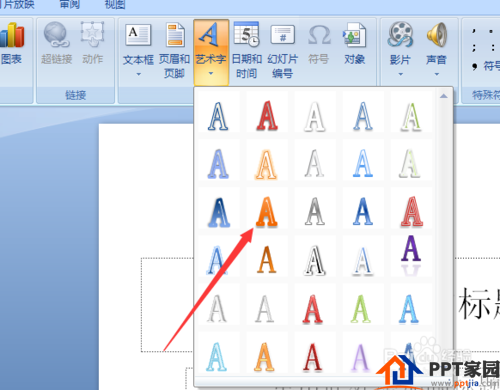Choose soft blue gradient WordArt, second row first
The width and height of the screenshot is (500, 390).
point(218,164)
